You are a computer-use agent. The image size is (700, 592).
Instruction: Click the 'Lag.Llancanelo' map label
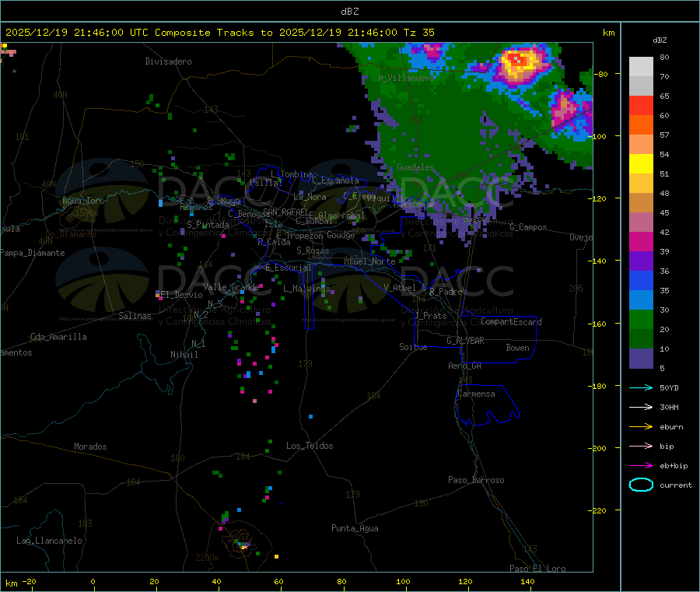pos(50,541)
